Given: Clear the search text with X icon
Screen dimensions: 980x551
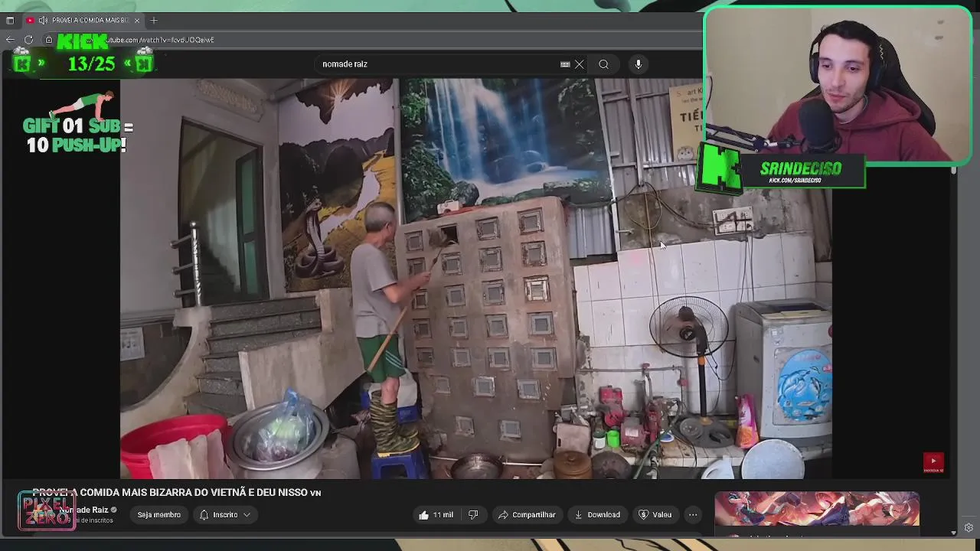Looking at the screenshot, I should (x=580, y=64).
